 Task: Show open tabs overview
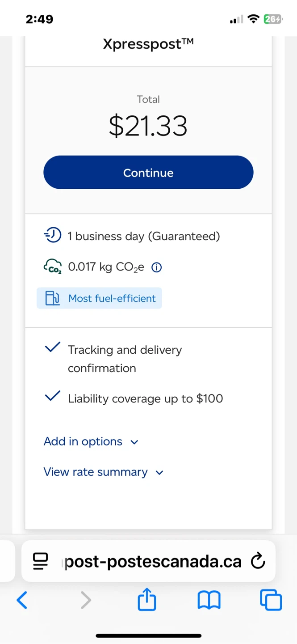(271, 600)
